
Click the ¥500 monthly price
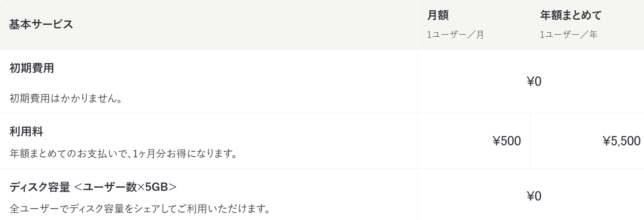point(507,141)
